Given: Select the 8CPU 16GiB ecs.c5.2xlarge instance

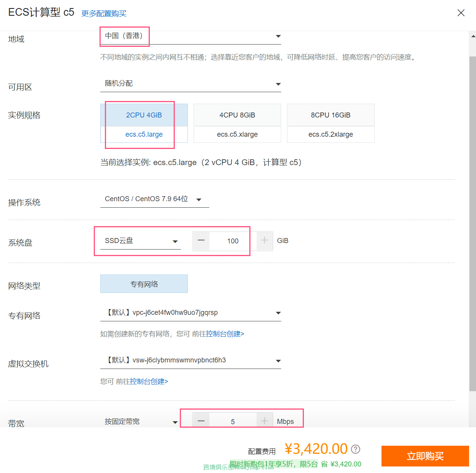Looking at the screenshot, I should tap(331, 123).
